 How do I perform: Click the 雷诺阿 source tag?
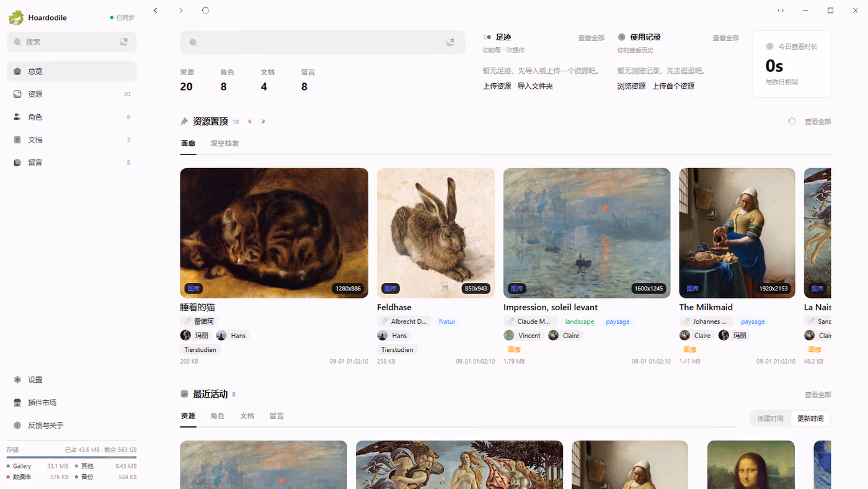(199, 321)
